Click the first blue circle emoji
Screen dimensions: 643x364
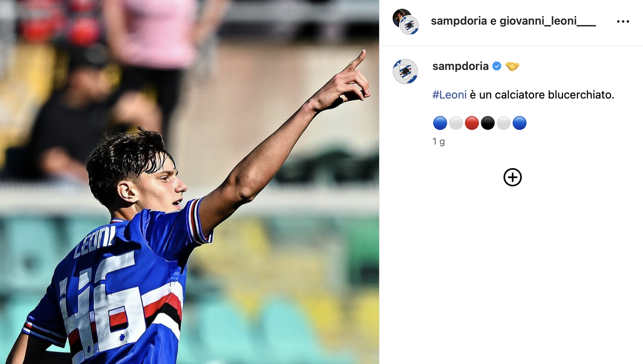pyautogui.click(x=440, y=123)
